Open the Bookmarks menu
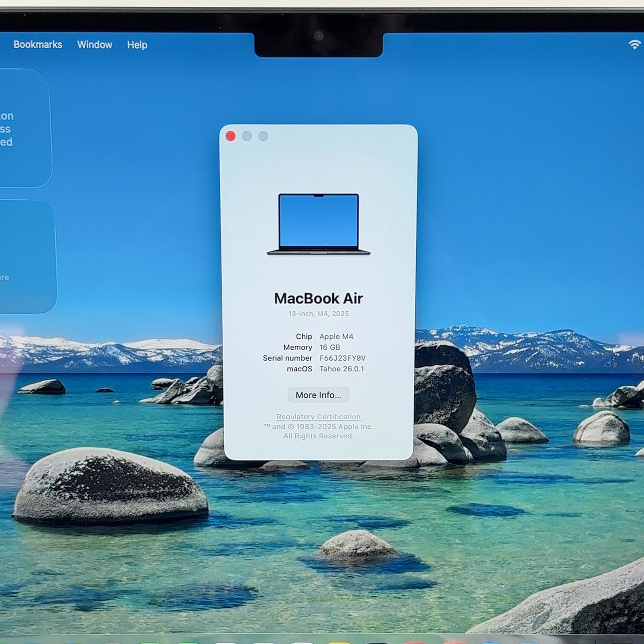 38,45
